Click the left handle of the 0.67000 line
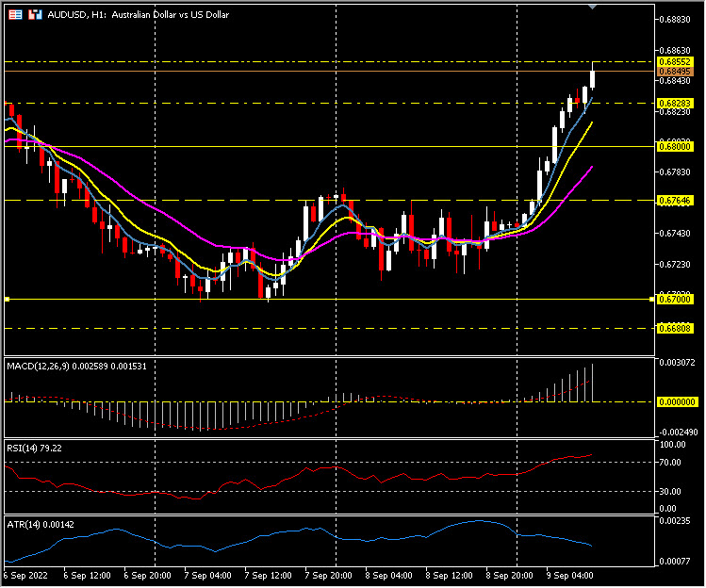This screenshot has width=706, height=588. [7, 299]
